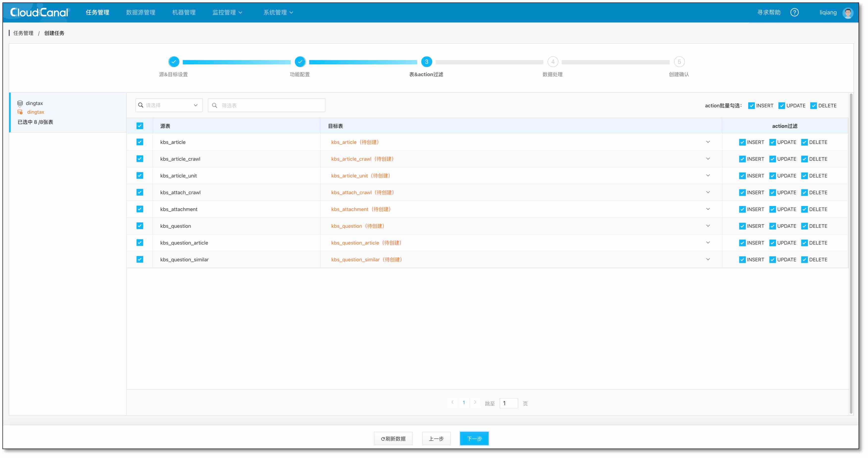
Task: Click the 刷新数据 refresh button
Action: [393, 438]
